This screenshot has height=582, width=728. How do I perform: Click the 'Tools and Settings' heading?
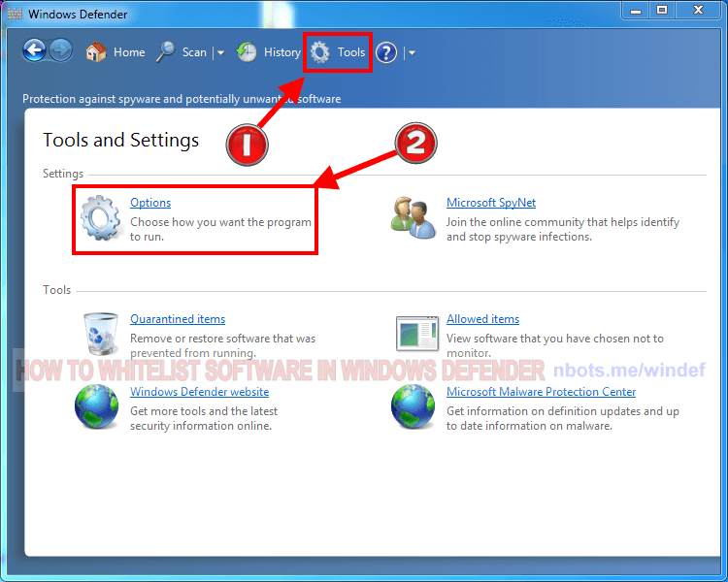[120, 140]
